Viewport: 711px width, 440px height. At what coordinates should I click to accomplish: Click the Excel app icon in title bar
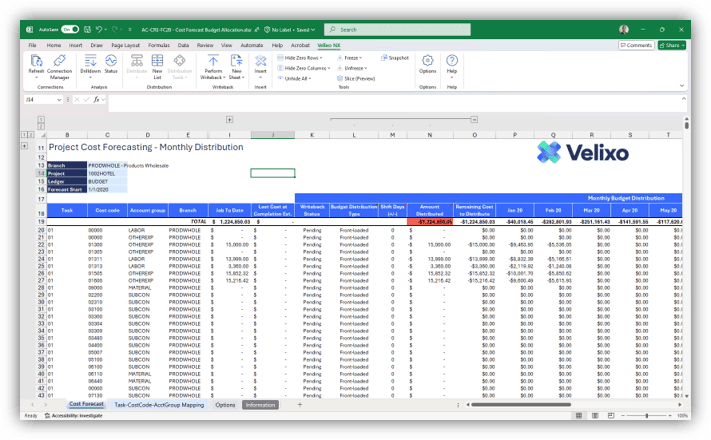coord(29,29)
